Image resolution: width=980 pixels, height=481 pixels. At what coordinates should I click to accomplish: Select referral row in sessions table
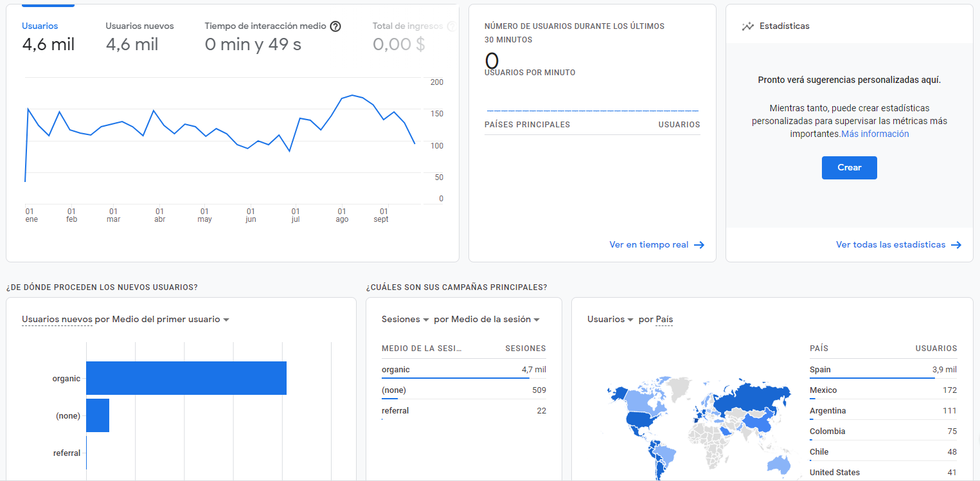pos(464,411)
